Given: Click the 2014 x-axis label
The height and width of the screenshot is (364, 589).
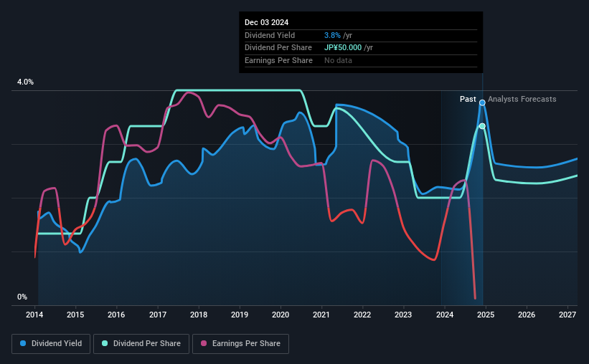Looking at the screenshot, I should (34, 315).
